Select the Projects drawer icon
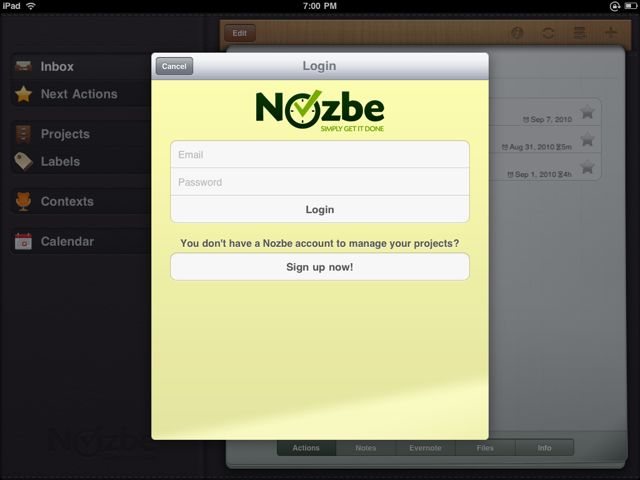Screen dimensions: 640x480 [x=23, y=134]
